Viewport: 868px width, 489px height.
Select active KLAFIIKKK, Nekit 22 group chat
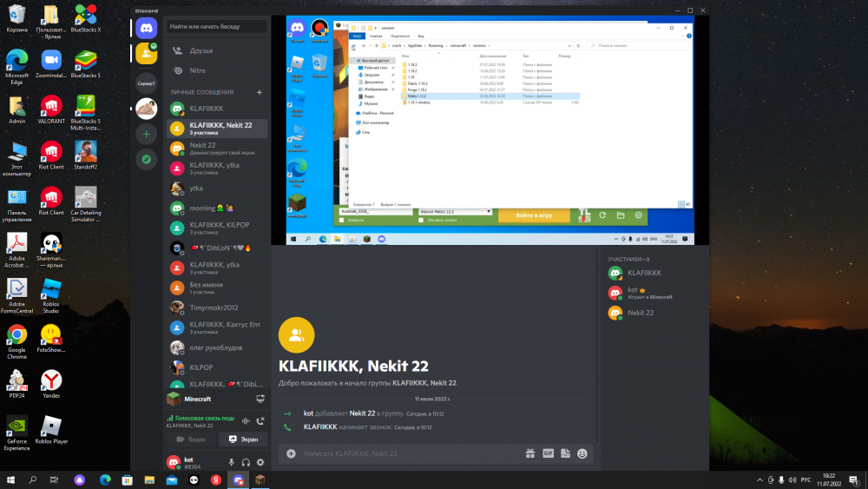[x=216, y=129]
